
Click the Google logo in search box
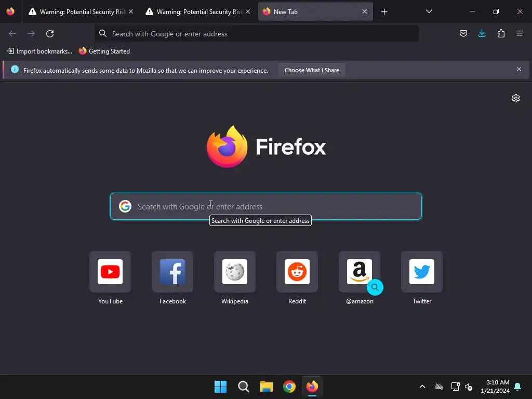125,206
